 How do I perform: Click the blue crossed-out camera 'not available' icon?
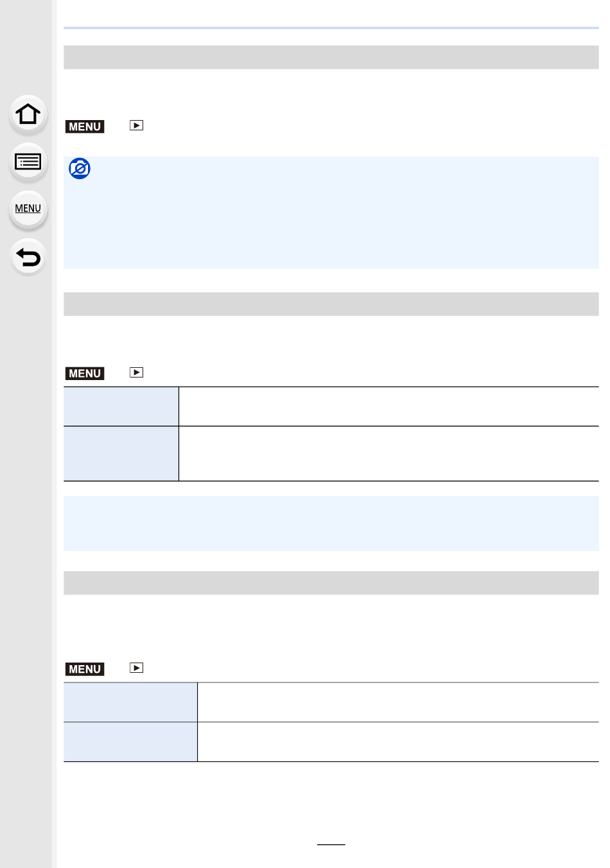[x=80, y=169]
